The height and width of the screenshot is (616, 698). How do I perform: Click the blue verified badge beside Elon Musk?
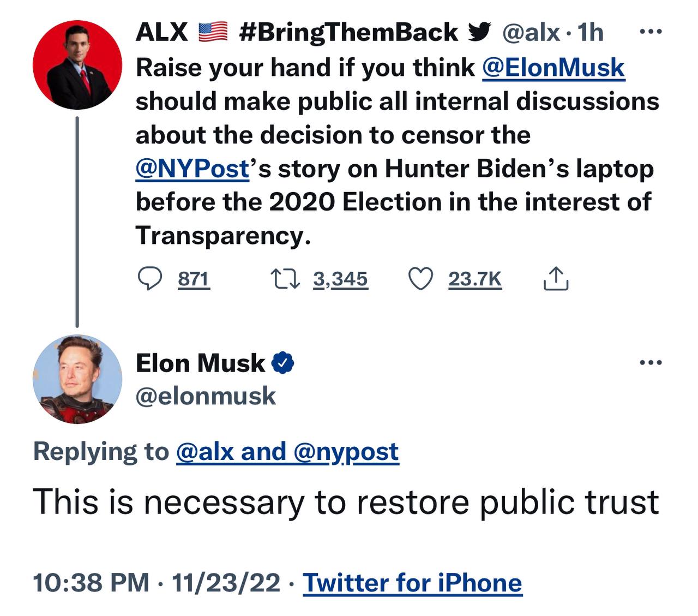pos(282,363)
